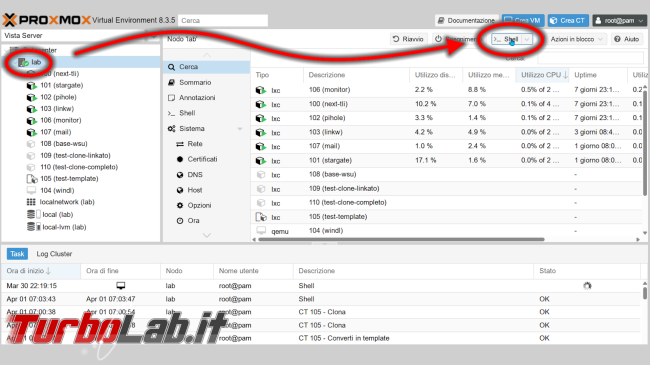
Task: Click the Proxmox logo
Action: click(x=46, y=20)
